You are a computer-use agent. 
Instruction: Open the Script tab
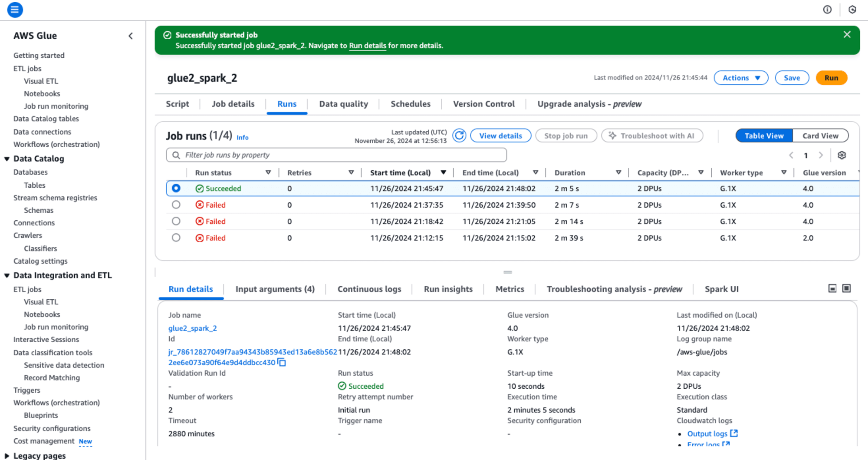(178, 104)
